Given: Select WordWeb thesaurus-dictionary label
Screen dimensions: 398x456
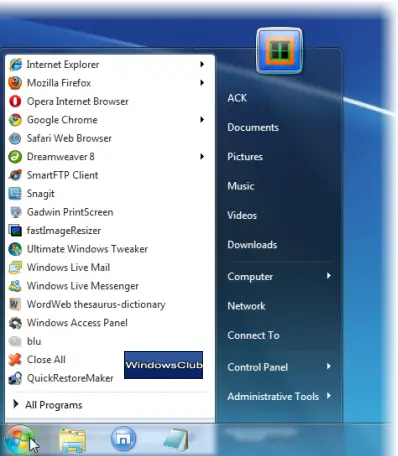Looking at the screenshot, I should click(x=96, y=305).
